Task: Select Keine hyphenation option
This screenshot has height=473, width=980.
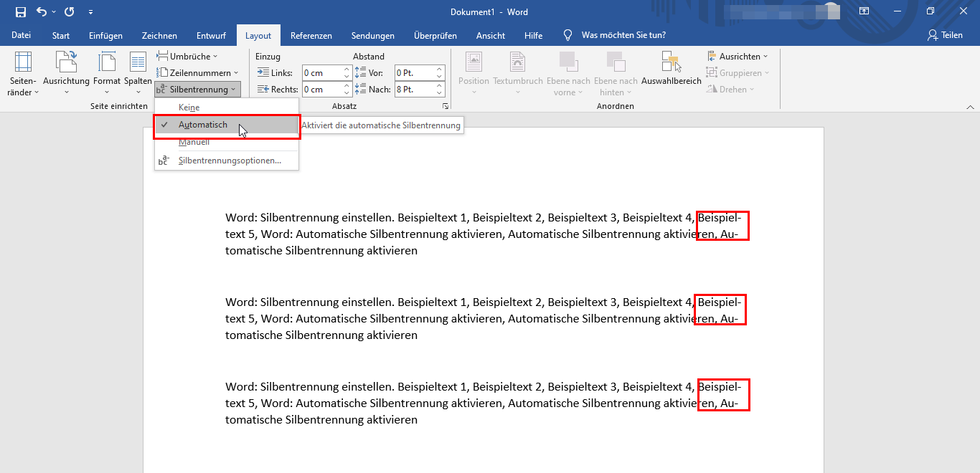Action: (x=227, y=107)
